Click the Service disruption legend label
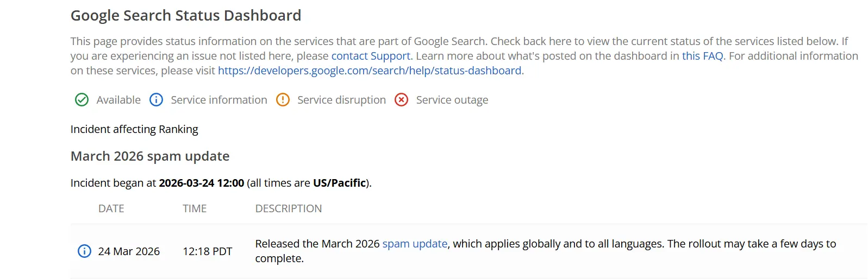The height and width of the screenshot is (279, 868). pyautogui.click(x=341, y=100)
